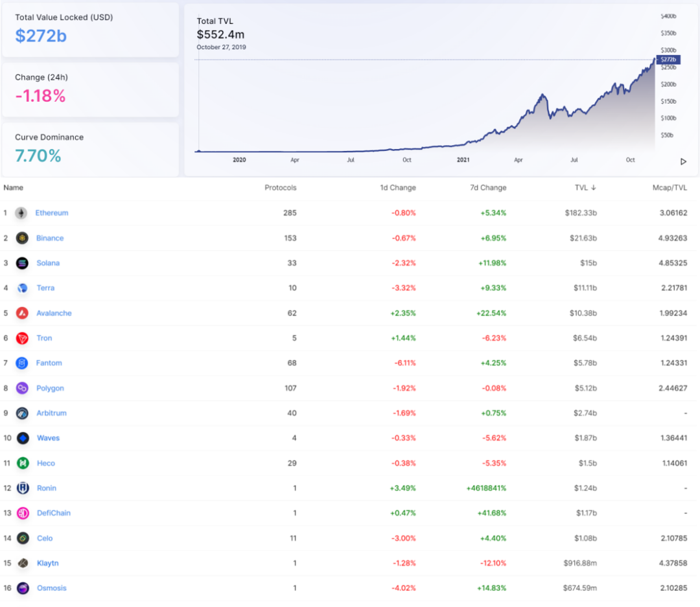Image resolution: width=700 pixels, height=607 pixels.
Task: Click Osmosis's $674.59m TVL cell
Action: (x=580, y=588)
